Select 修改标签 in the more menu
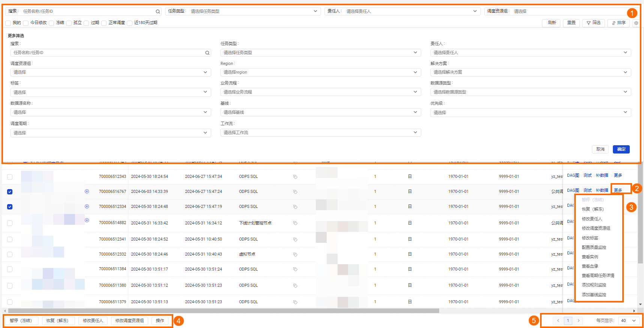The image size is (644, 328). tap(590, 238)
